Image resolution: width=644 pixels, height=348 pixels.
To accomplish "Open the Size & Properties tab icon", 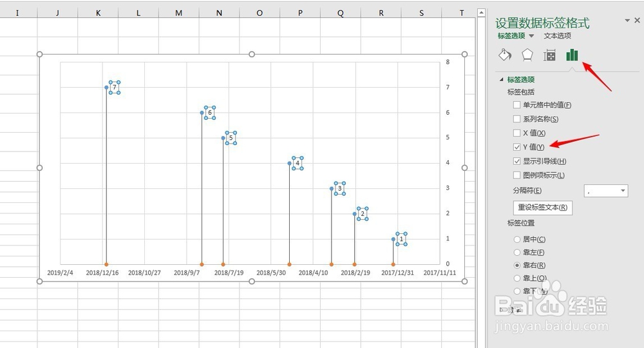I will pyautogui.click(x=549, y=55).
